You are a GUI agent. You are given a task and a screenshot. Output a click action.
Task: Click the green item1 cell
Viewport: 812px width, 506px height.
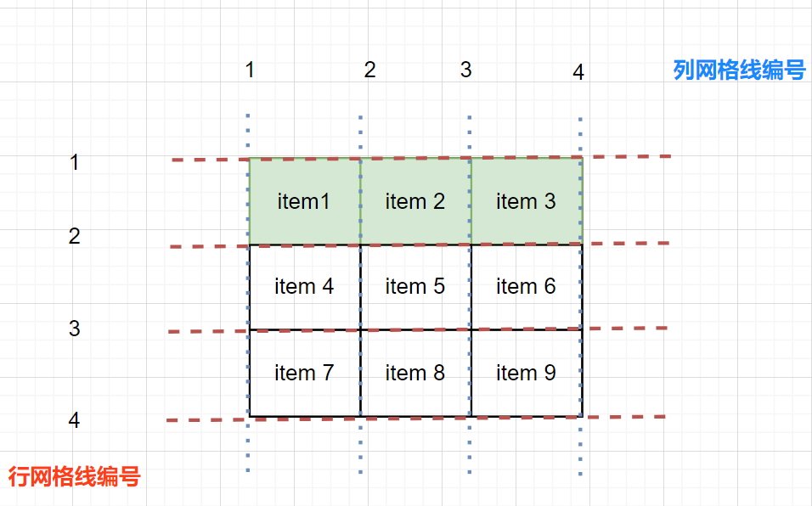point(304,201)
